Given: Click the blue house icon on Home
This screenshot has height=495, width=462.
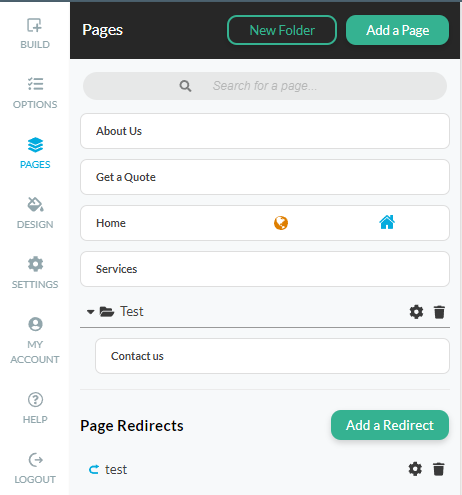Looking at the screenshot, I should [x=387, y=222].
